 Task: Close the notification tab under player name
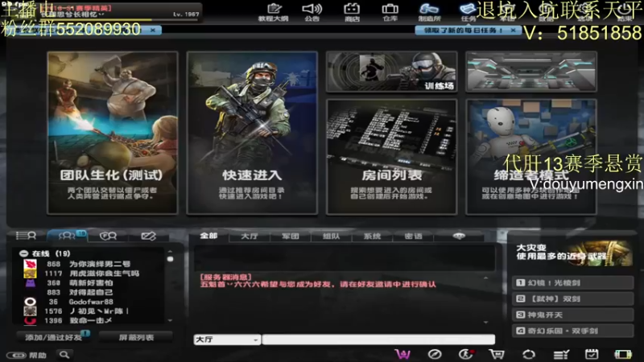(153, 31)
